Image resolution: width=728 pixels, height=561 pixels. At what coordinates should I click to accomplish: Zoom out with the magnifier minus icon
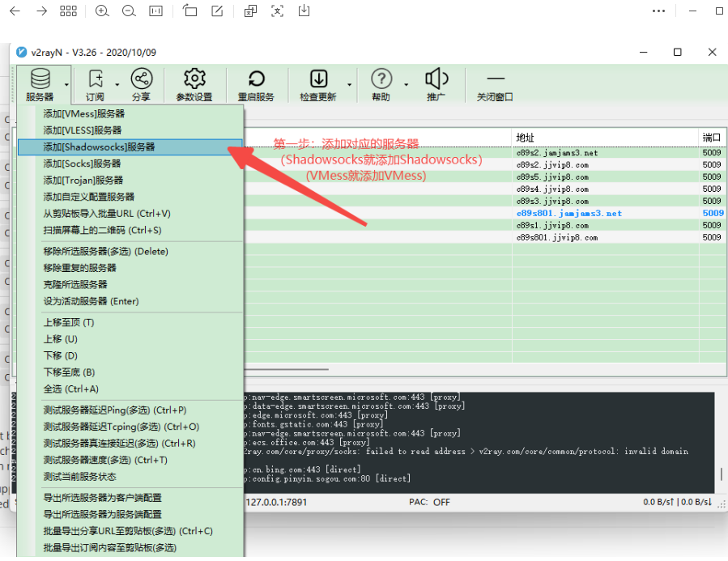pyautogui.click(x=129, y=11)
